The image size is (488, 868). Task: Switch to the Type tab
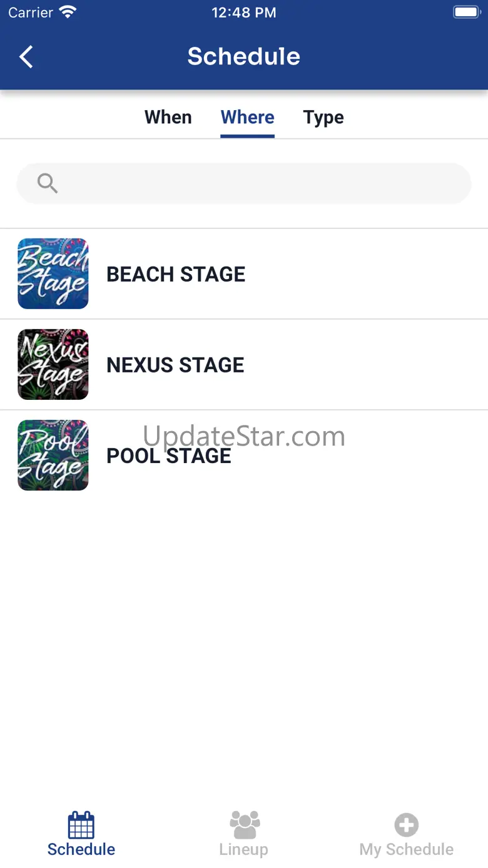click(323, 118)
